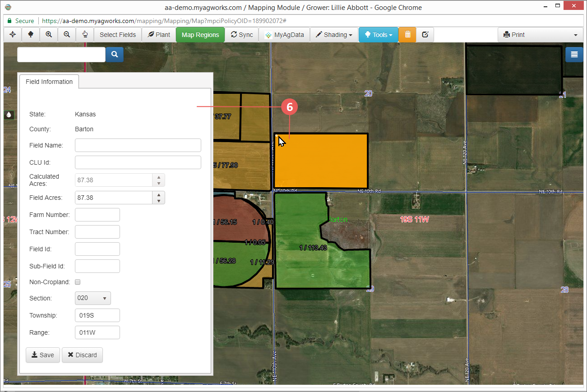Decrease Field Acres with down arrow

(159, 201)
